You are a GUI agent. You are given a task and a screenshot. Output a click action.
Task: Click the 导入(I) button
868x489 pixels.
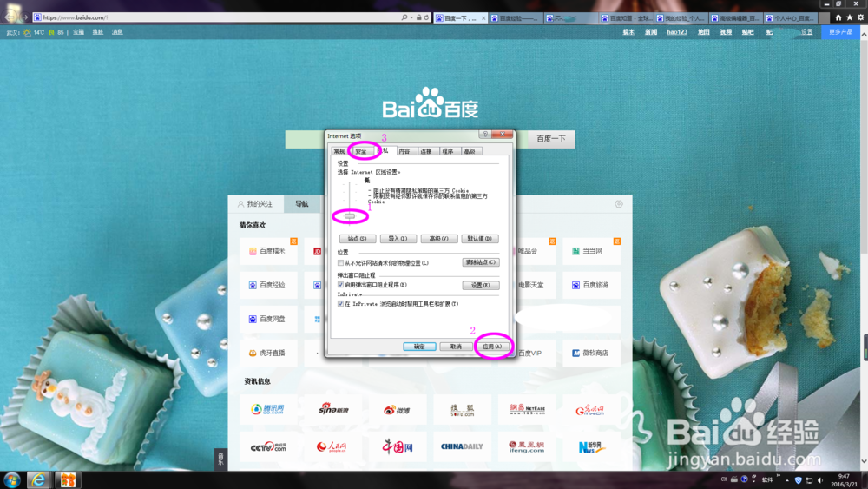(x=398, y=239)
